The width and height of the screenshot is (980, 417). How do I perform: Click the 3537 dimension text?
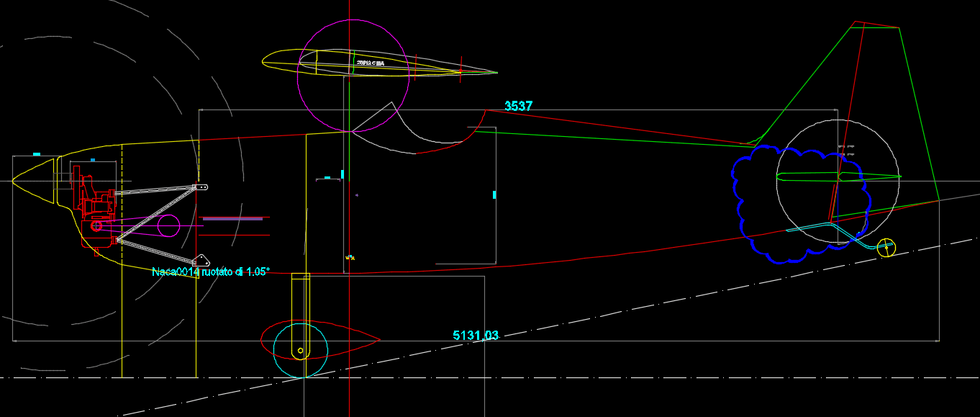[x=518, y=106]
